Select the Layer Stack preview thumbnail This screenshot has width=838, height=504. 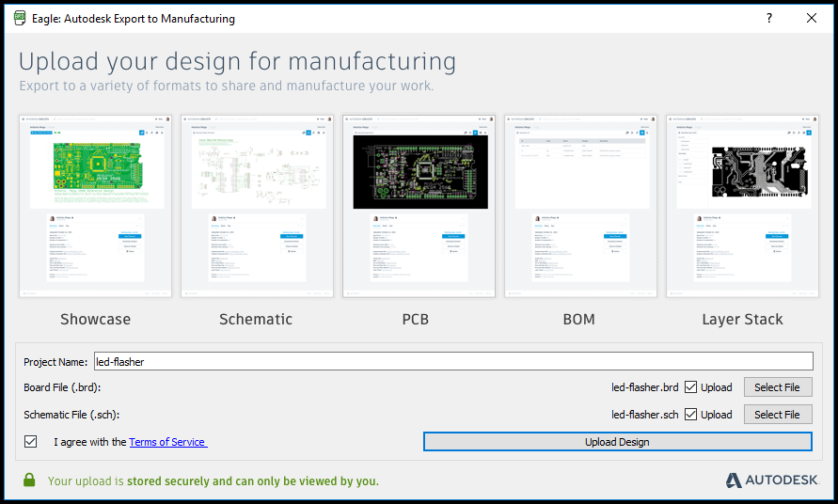[742, 206]
